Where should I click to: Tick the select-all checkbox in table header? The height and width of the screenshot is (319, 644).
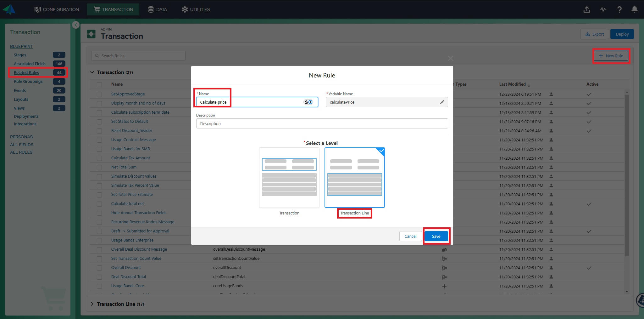point(99,84)
